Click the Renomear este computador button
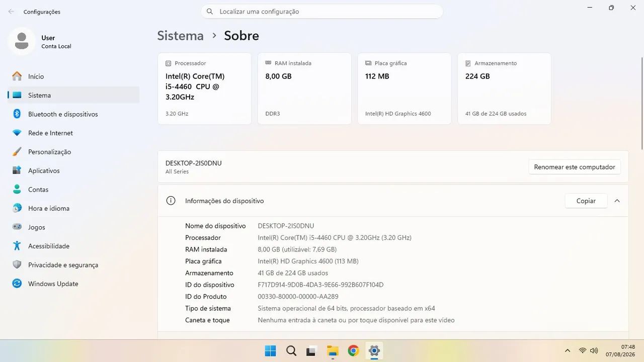Screen dimensions: 644x362 [x=575, y=167]
